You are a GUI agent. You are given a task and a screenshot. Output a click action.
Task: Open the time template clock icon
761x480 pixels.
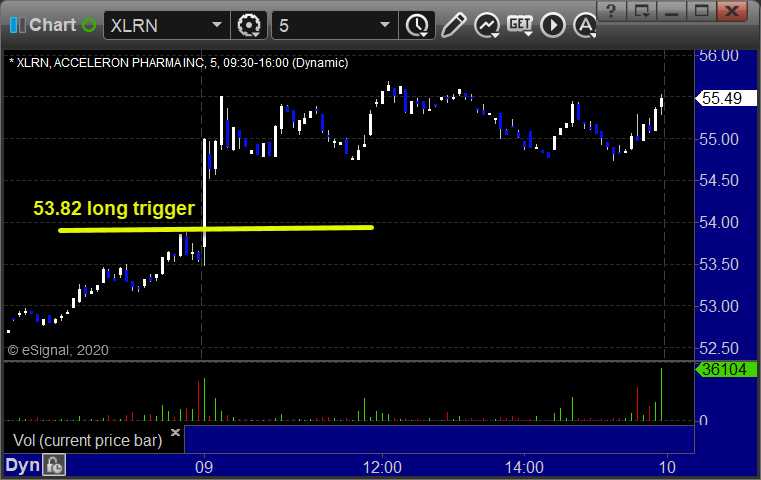(417, 25)
